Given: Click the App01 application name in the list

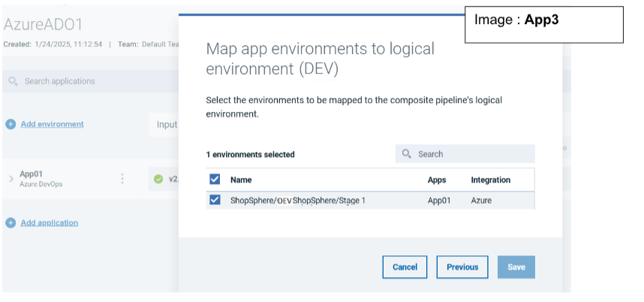Looking at the screenshot, I should (x=32, y=174).
